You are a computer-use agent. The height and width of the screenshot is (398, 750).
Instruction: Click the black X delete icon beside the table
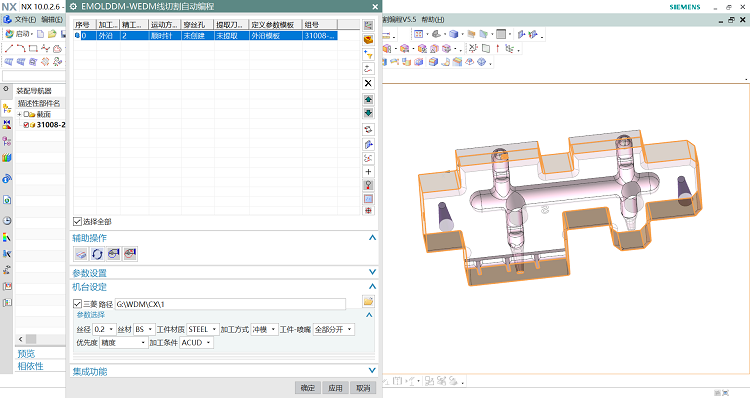pyautogui.click(x=368, y=83)
